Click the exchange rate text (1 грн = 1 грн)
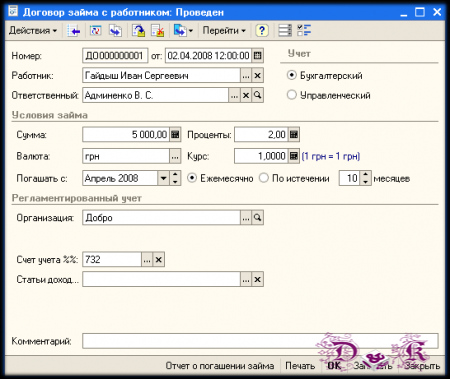 click(331, 156)
